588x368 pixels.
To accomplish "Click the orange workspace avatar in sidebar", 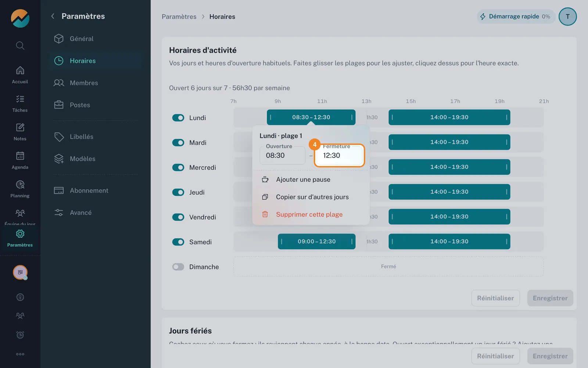I will pyautogui.click(x=20, y=272).
